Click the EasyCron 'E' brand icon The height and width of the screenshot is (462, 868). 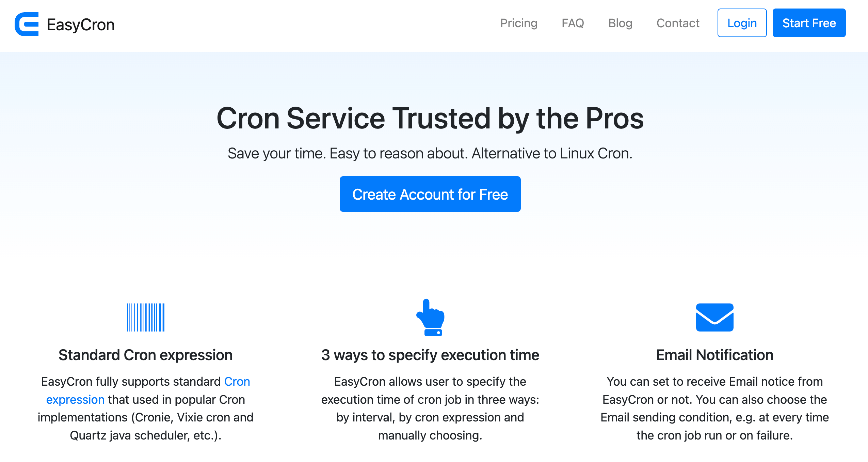click(x=26, y=24)
